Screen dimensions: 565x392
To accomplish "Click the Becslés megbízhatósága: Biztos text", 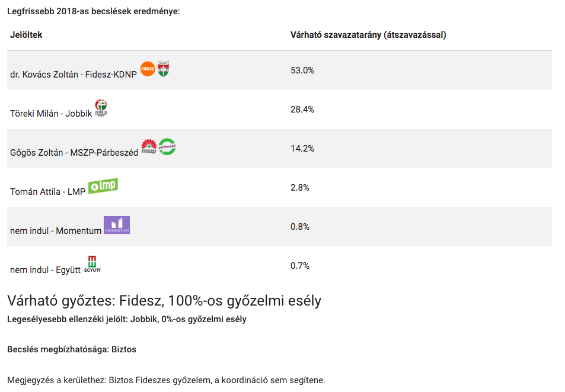I will [x=72, y=349].
